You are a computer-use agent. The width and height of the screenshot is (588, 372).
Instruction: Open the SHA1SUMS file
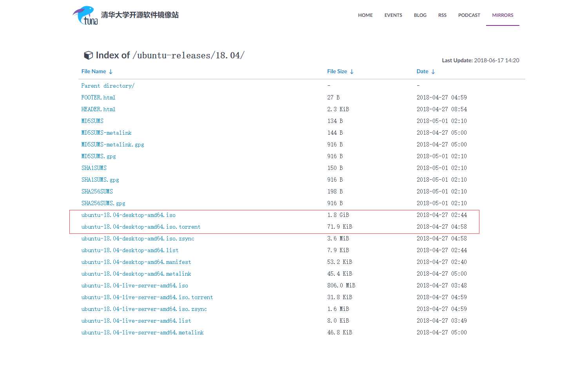[x=94, y=168]
